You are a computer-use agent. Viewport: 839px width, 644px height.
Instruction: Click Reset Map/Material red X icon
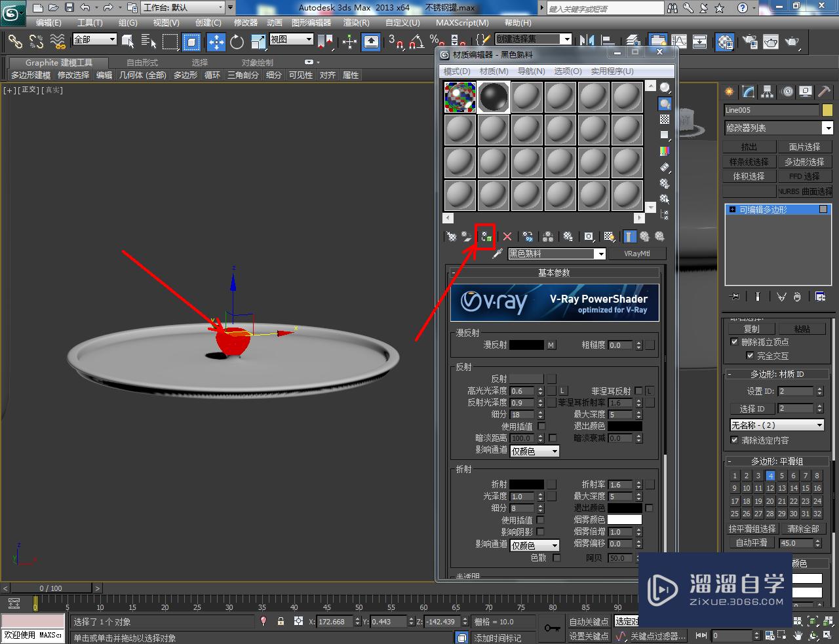[507, 237]
